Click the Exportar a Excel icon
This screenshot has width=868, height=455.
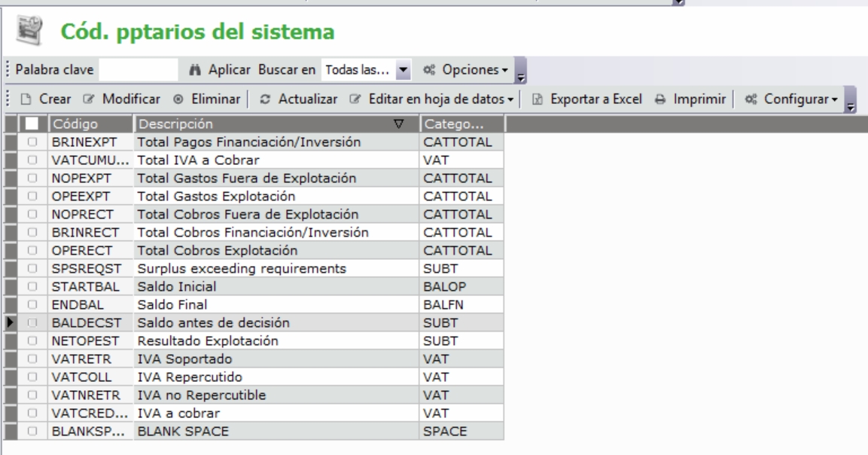pos(538,99)
